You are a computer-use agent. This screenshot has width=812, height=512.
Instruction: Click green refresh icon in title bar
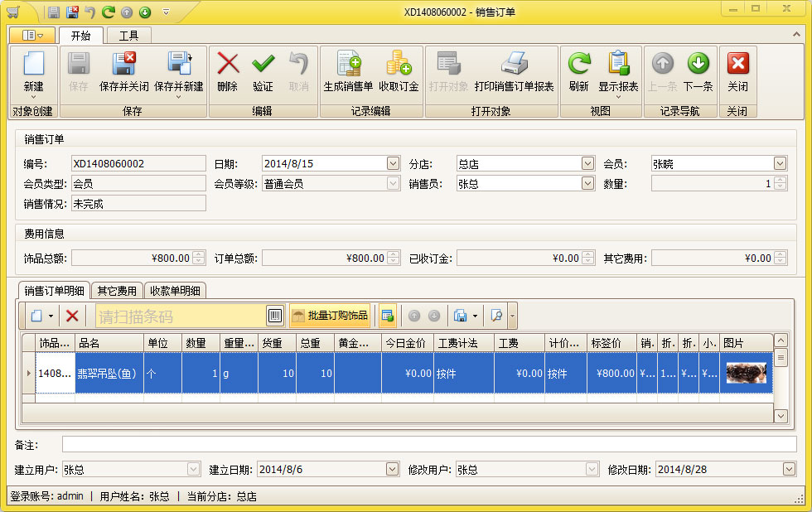109,12
